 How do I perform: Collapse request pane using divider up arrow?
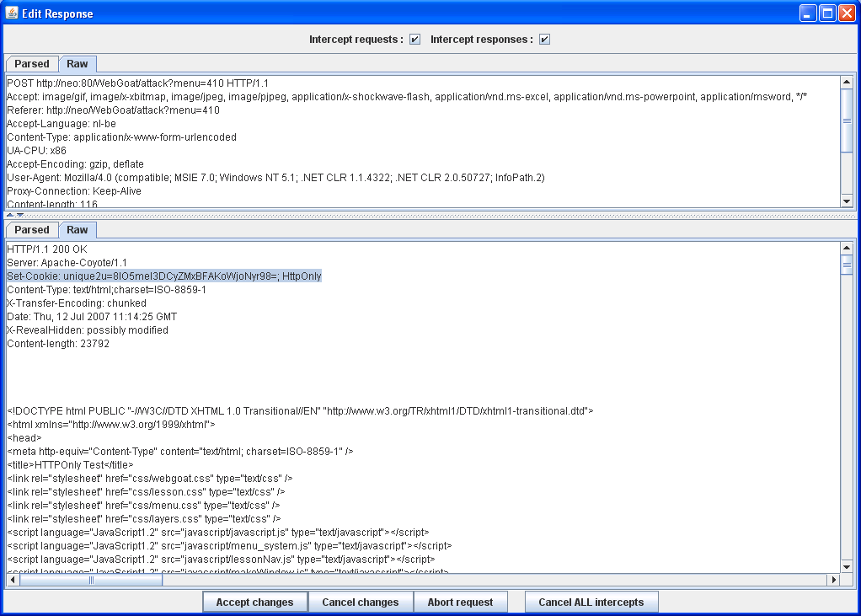[x=10, y=215]
